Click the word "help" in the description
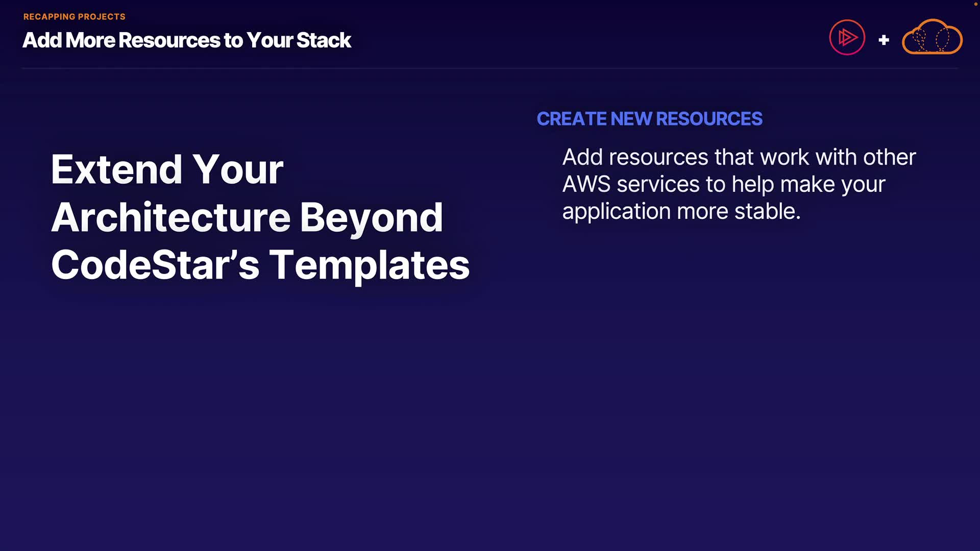 point(752,184)
